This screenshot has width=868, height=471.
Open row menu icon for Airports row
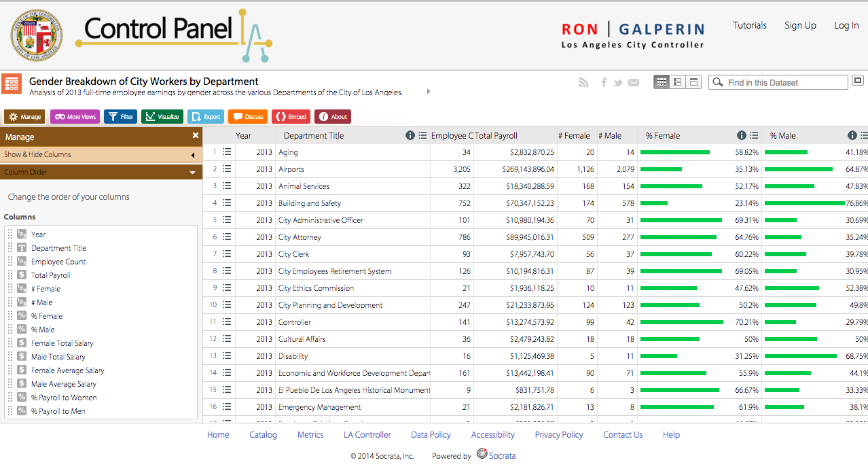pos(227,169)
